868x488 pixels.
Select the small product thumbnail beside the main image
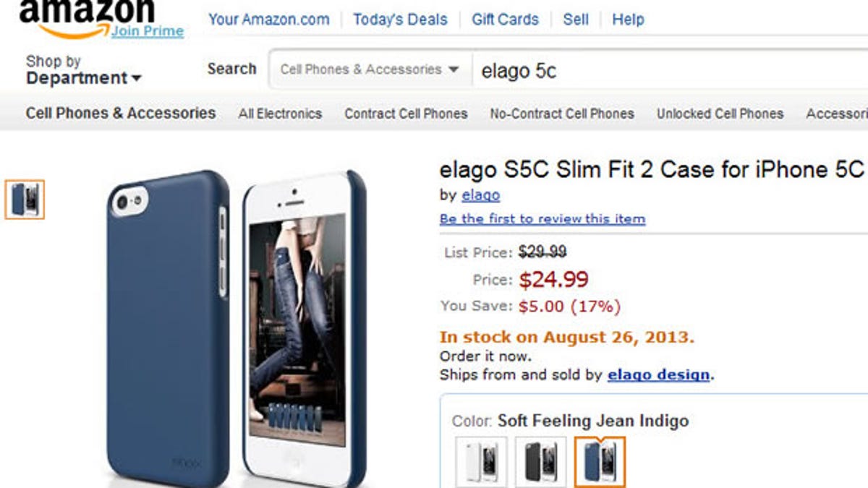click(x=25, y=200)
